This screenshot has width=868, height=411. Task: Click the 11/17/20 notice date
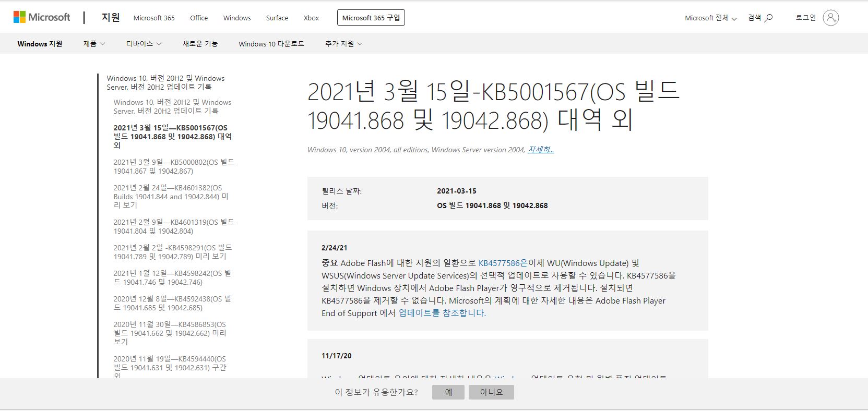coord(337,356)
